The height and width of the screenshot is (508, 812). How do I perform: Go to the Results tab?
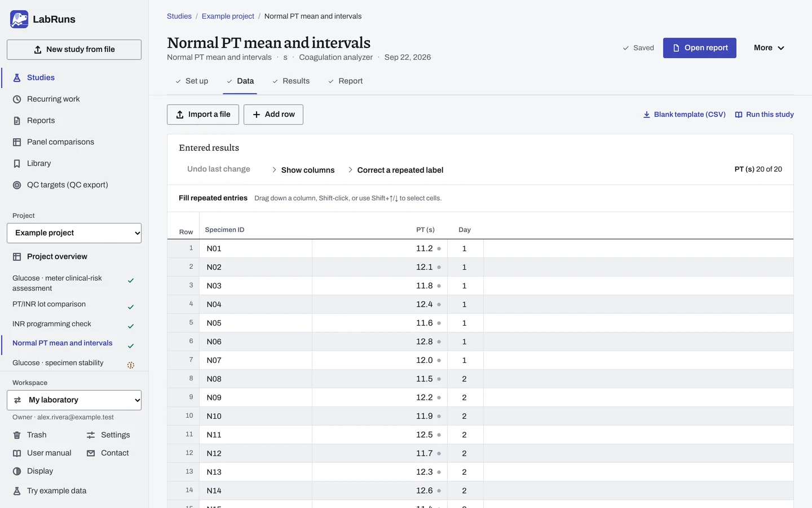291,81
